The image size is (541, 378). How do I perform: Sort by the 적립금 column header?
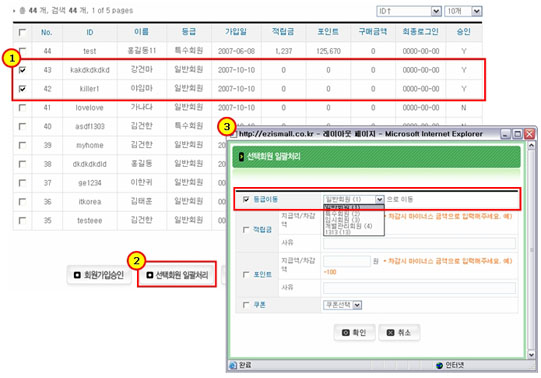tap(283, 32)
